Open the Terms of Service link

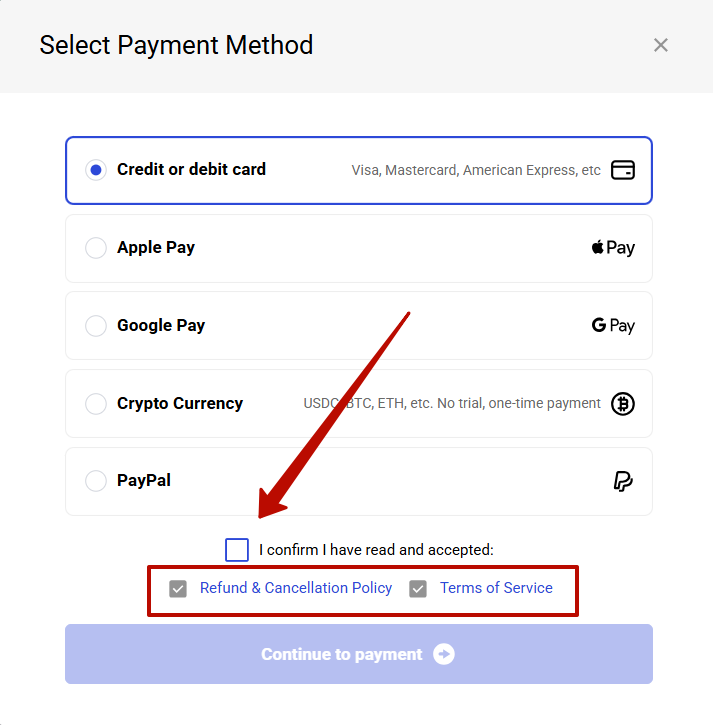(496, 588)
